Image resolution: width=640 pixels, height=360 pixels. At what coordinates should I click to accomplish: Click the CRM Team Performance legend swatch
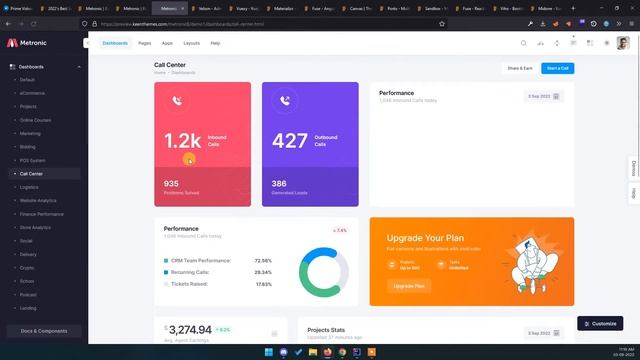click(166, 260)
